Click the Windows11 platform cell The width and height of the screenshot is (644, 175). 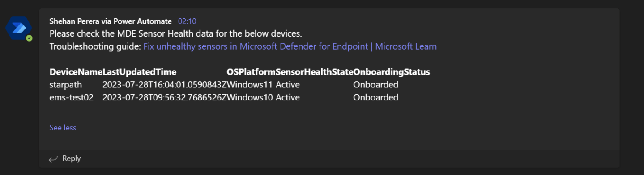[250, 85]
